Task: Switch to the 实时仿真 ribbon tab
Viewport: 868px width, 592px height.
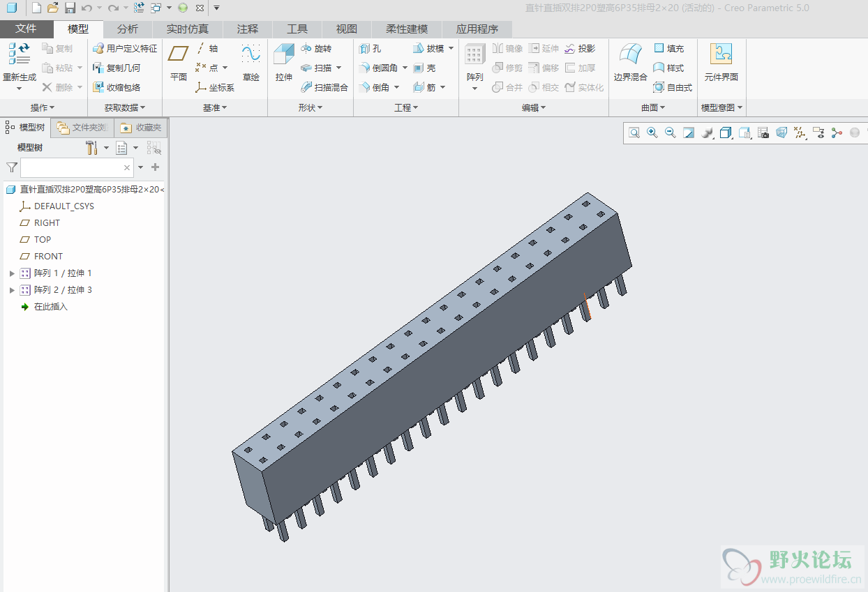Action: coord(188,29)
